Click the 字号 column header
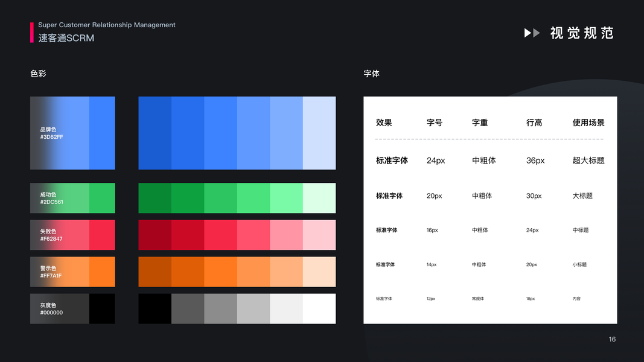 (435, 122)
